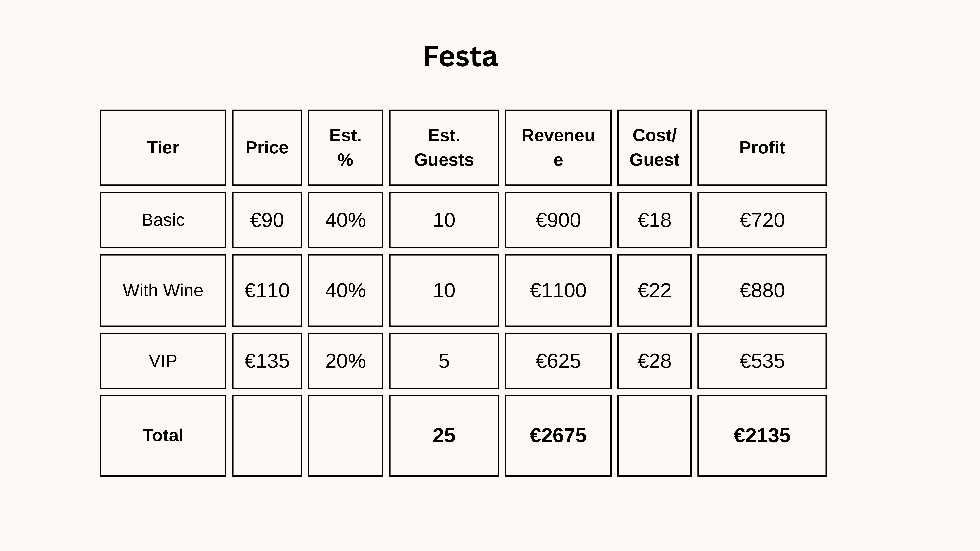Select the Cost/Guest header cell
The width and height of the screenshot is (980, 551).
654,148
